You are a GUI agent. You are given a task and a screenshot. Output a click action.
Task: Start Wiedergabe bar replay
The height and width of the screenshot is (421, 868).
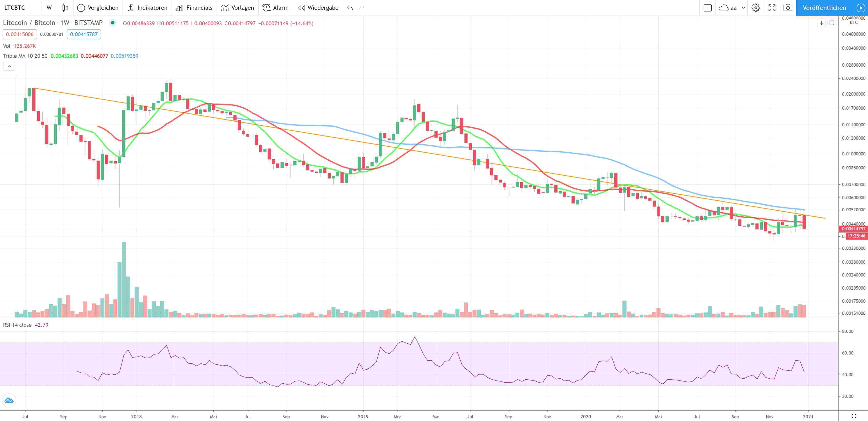click(318, 8)
